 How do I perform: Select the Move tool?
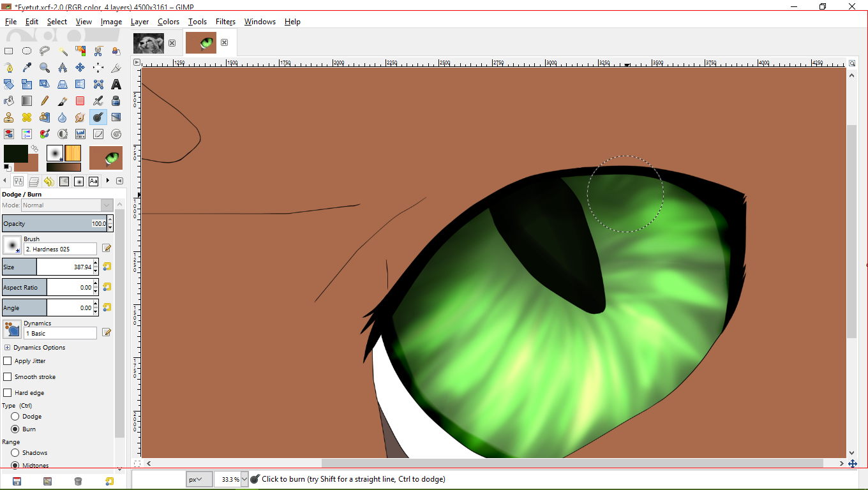tap(80, 68)
